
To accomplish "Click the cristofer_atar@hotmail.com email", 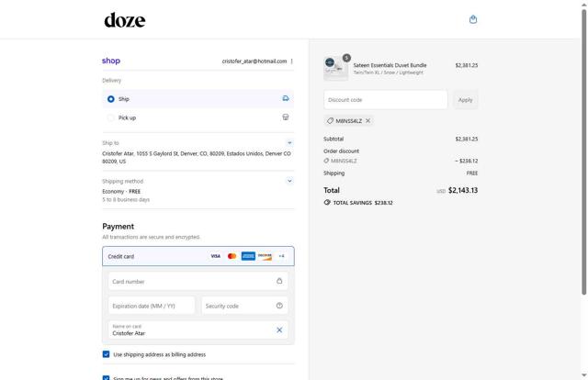I will point(254,61).
